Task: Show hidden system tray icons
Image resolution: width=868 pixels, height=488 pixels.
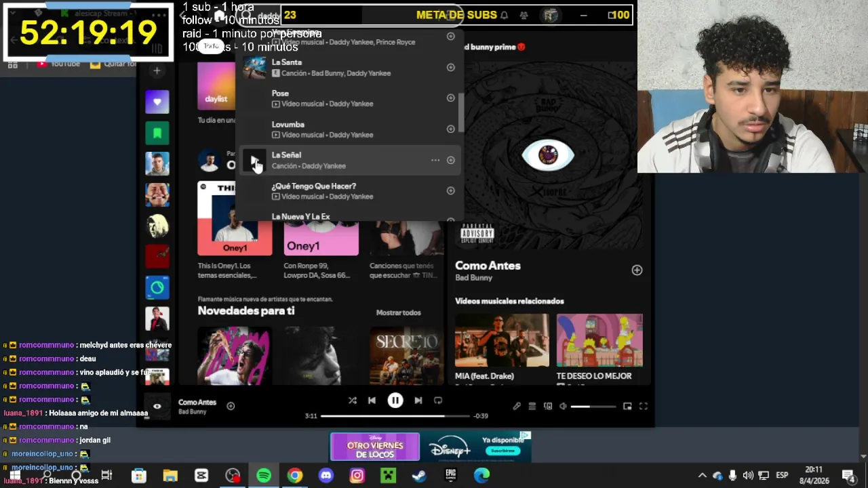Action: pos(703,475)
